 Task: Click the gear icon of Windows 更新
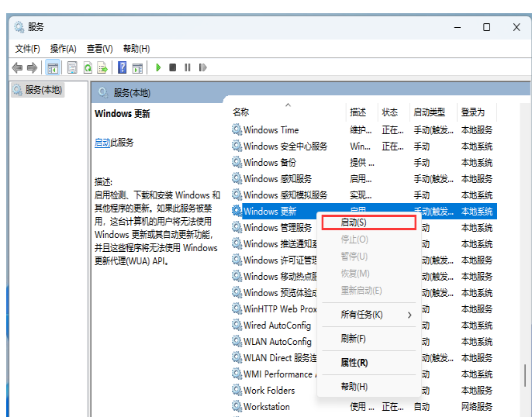(237, 211)
